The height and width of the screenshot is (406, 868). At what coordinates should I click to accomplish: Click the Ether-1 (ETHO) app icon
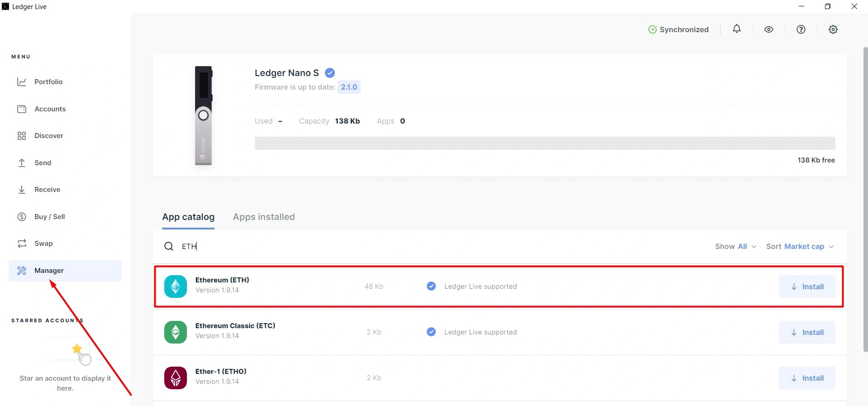click(x=176, y=378)
